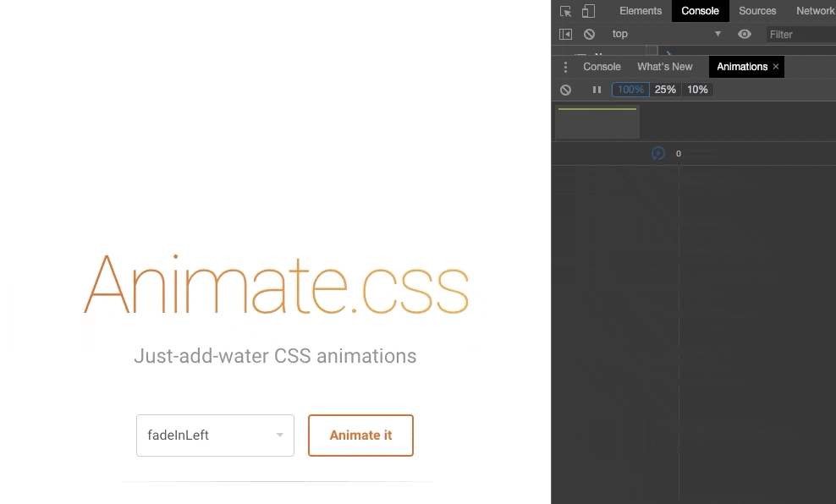Switch to the Elements tab
This screenshot has height=504, width=836.
click(x=641, y=11)
